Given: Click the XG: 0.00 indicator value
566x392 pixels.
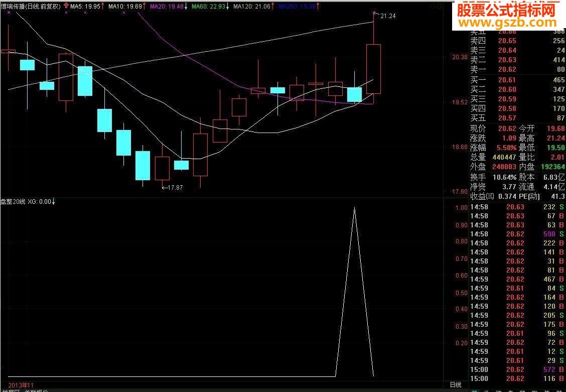Looking at the screenshot, I should point(39,202).
